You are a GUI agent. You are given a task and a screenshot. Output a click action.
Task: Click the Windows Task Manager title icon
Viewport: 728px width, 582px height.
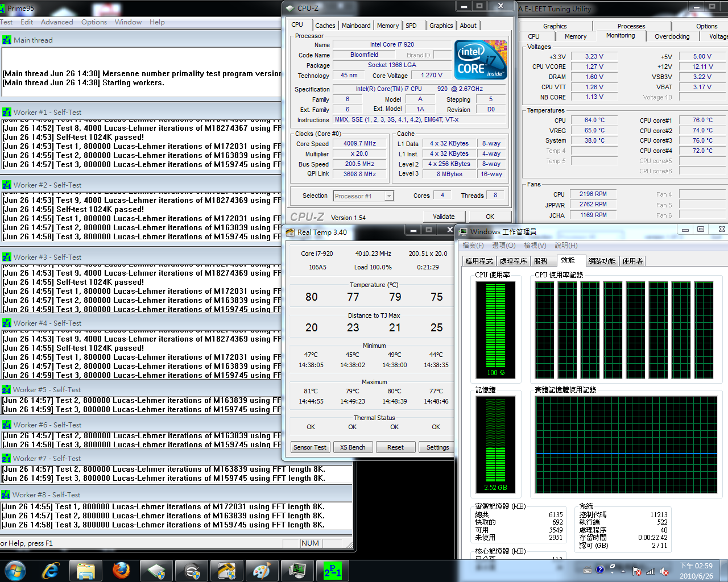tap(464, 231)
